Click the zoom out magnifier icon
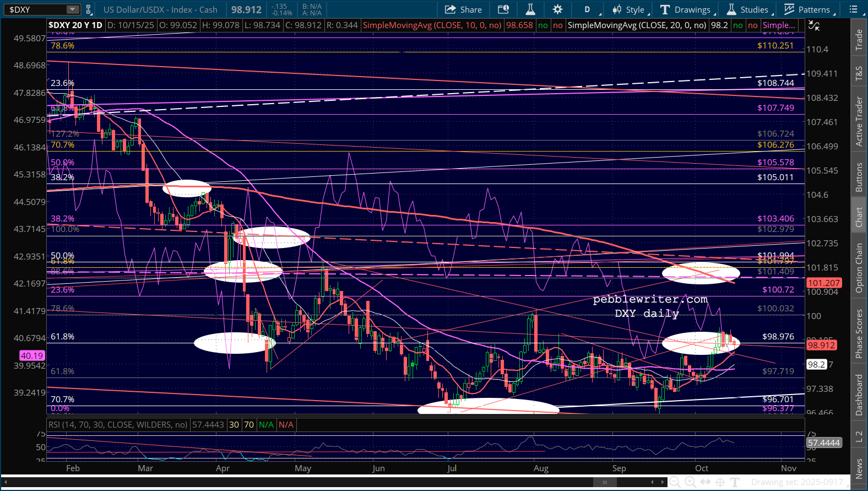Screen dimensions: 868x491 click(x=675, y=482)
